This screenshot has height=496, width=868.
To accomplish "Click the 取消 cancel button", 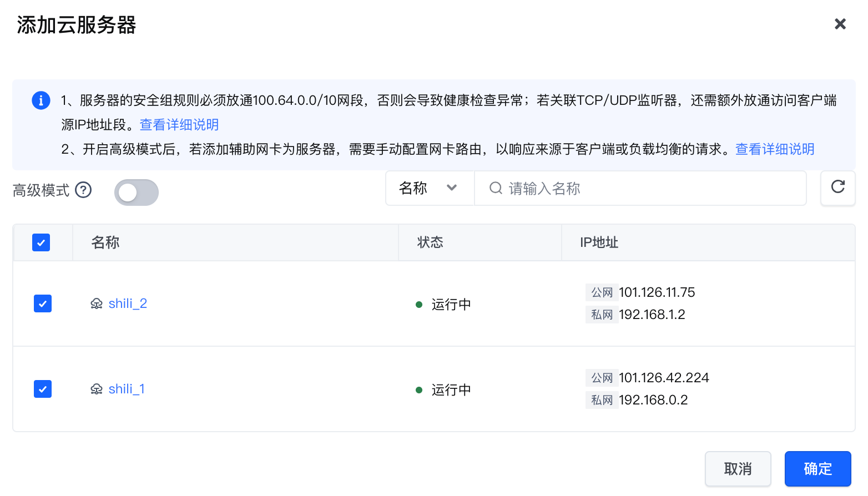I will [x=738, y=469].
